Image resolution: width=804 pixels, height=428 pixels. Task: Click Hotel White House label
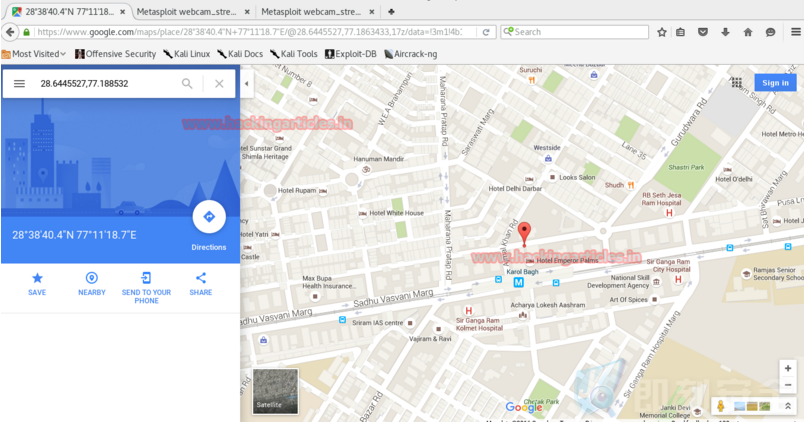tap(396, 213)
